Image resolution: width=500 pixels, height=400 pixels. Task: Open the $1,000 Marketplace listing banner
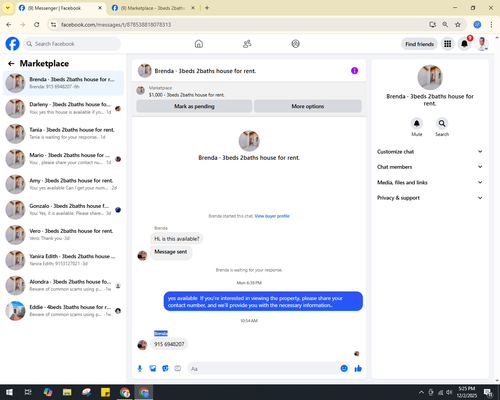click(249, 91)
